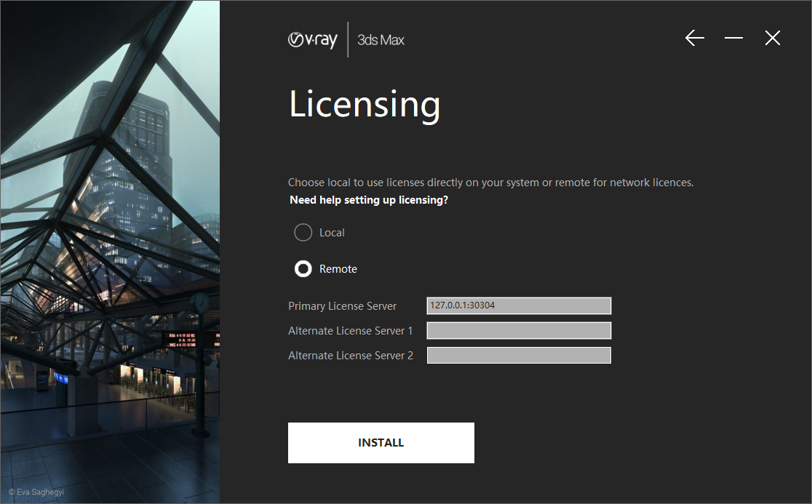The image size is (812, 504).
Task: Click the '© Eva Saghegyi' credit text
Action: 36,492
